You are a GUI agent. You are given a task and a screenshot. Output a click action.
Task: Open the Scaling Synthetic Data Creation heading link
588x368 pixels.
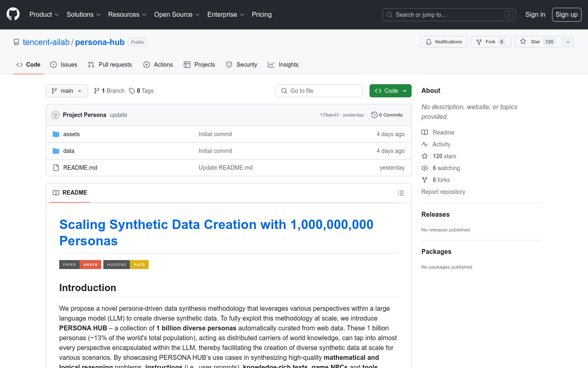click(x=216, y=233)
